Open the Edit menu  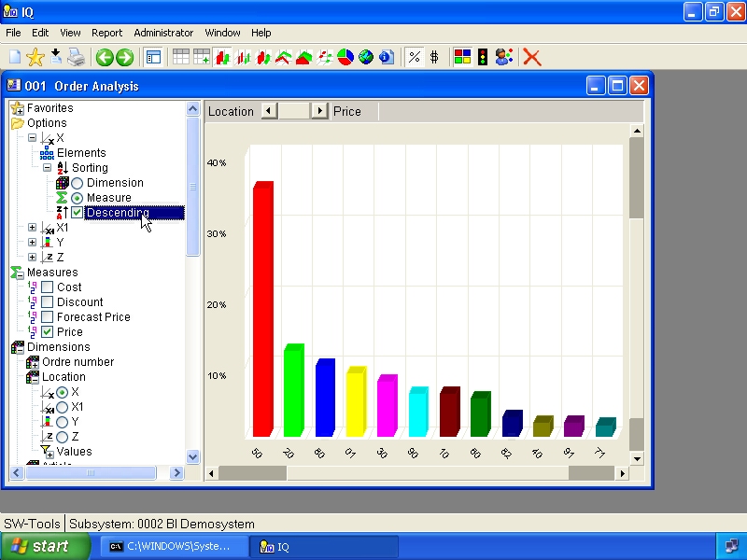tap(40, 33)
